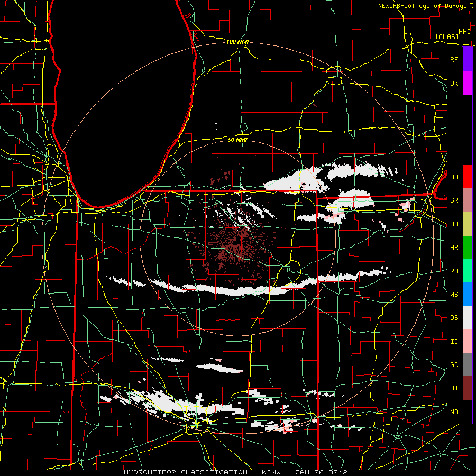Click the '[CLAS]' label above the legend
This screenshot has height=476, width=476.
point(447,37)
